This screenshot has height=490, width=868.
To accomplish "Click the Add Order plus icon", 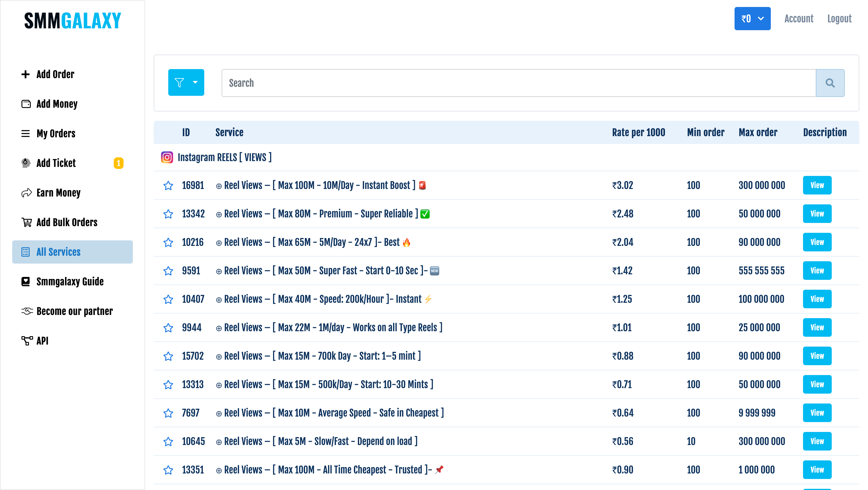I will click(x=26, y=74).
